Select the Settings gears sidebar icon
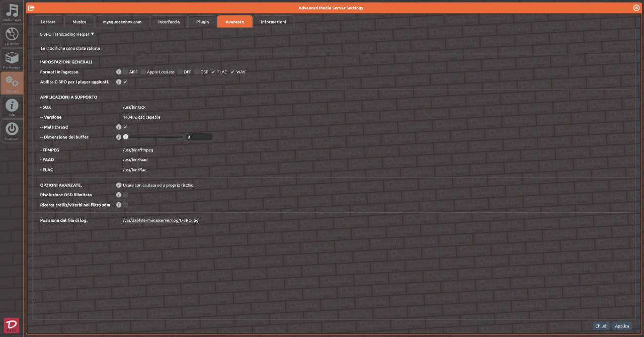The height and width of the screenshot is (337, 644). pyautogui.click(x=12, y=83)
